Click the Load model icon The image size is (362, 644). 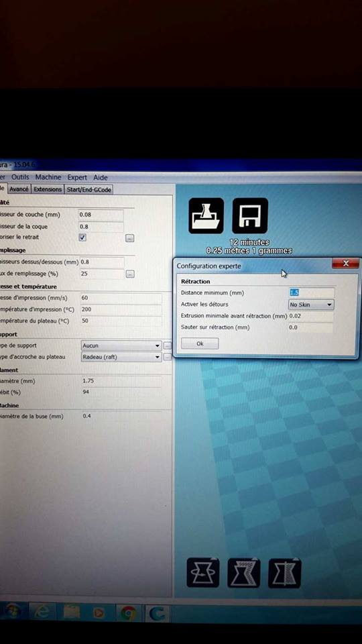206,215
